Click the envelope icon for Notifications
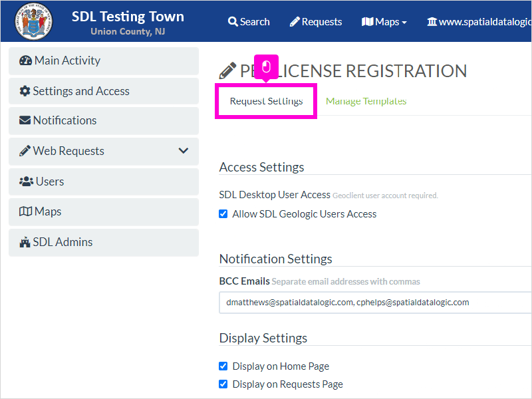532x399 pixels. [25, 120]
